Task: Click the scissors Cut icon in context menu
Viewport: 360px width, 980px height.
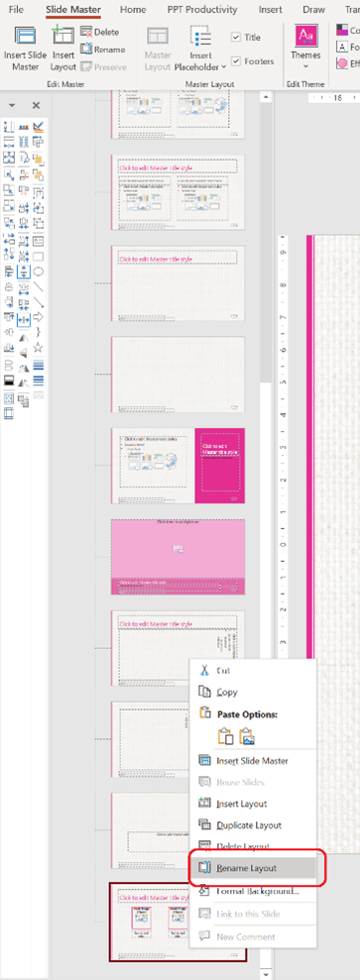Action: (205, 671)
